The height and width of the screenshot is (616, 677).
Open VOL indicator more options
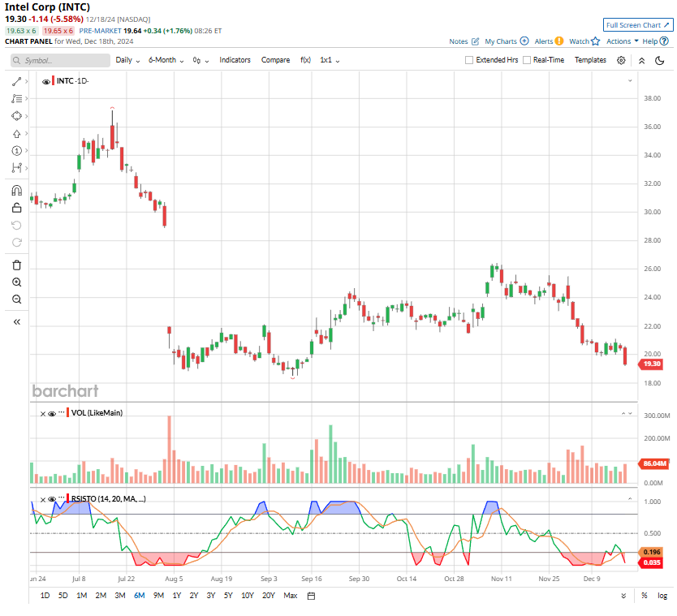(62, 412)
